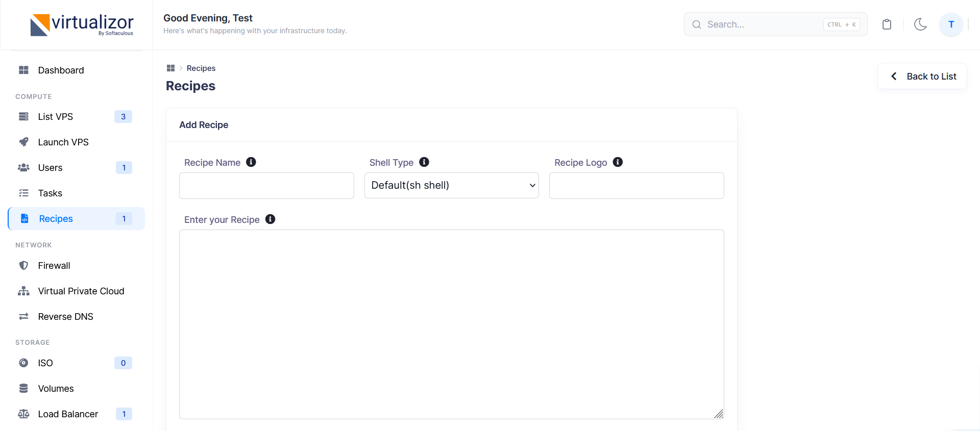Screen dimensions: 980x431
Task: Click the Recipes breadcrumb link
Action: point(201,68)
